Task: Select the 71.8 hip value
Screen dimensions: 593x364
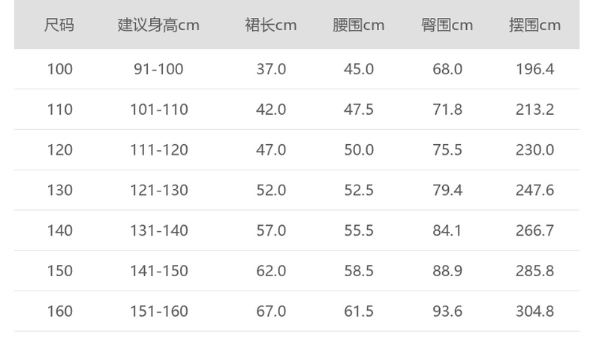Action: (x=447, y=110)
